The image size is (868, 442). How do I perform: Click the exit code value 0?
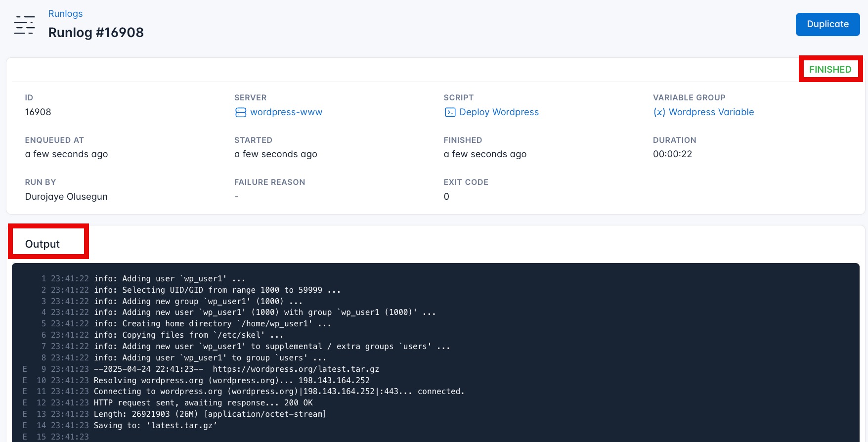446,197
